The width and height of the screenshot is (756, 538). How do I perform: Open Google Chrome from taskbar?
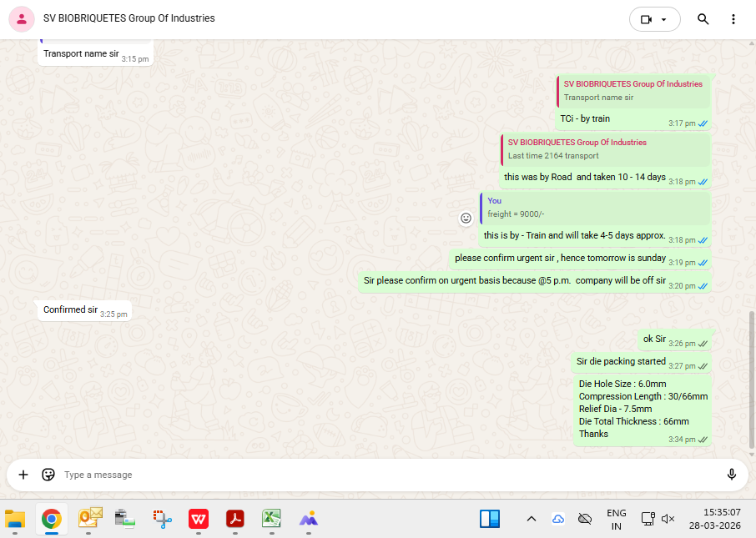tap(52, 519)
